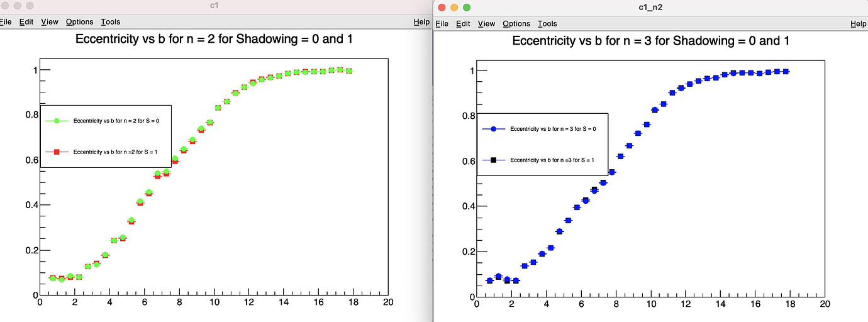Minimize c1_n2 with the yellow button
Image resolution: width=868 pixels, height=322 pixels.
454,8
